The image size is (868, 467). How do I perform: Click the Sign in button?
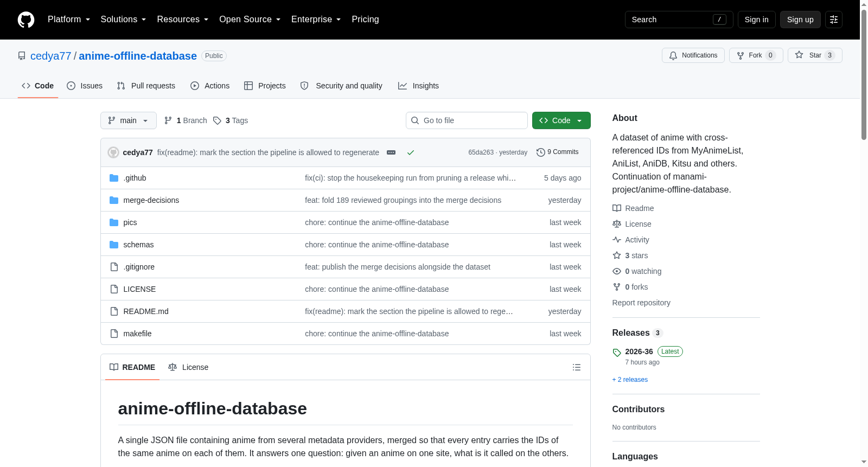coord(757,20)
